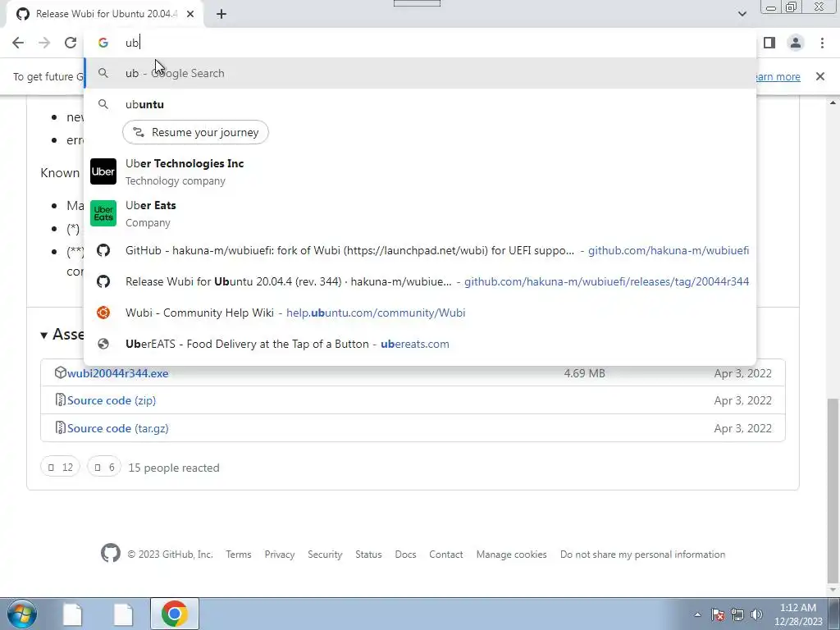This screenshot has height=630, width=840.
Task: Click the zip file icon beside Source code (zip)
Action: (x=61, y=400)
